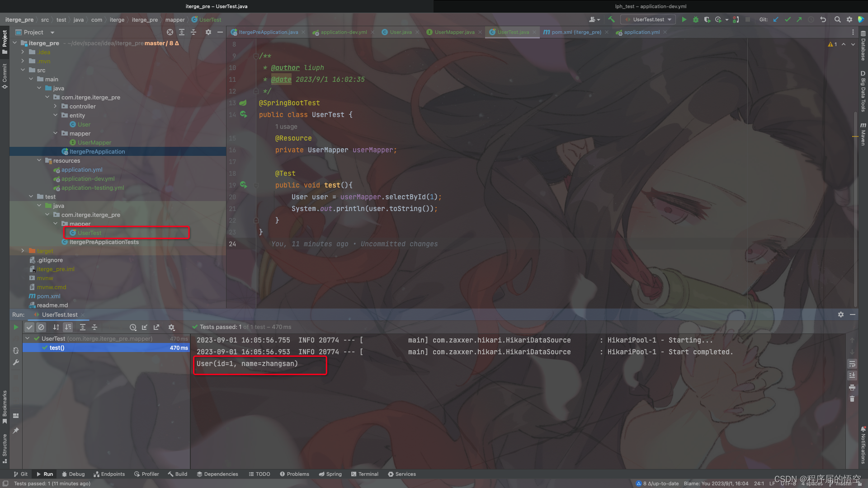Toggle Show Ignored tests filter
Viewport: 868px width, 488px height.
pos(41,327)
